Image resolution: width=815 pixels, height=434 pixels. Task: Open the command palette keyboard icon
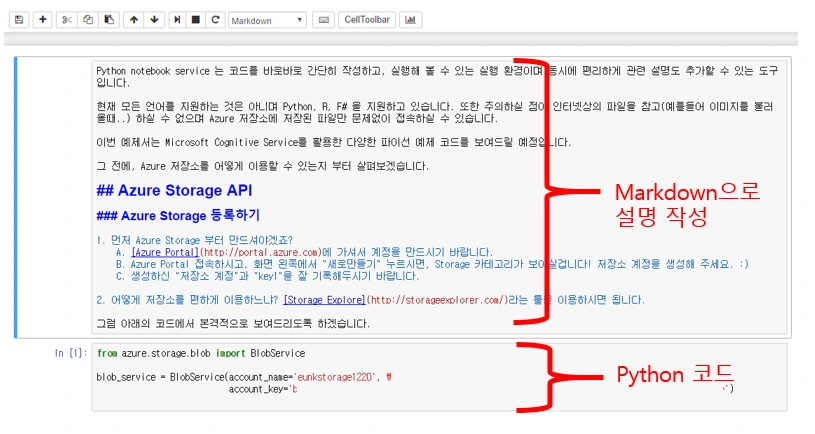pos(323,20)
